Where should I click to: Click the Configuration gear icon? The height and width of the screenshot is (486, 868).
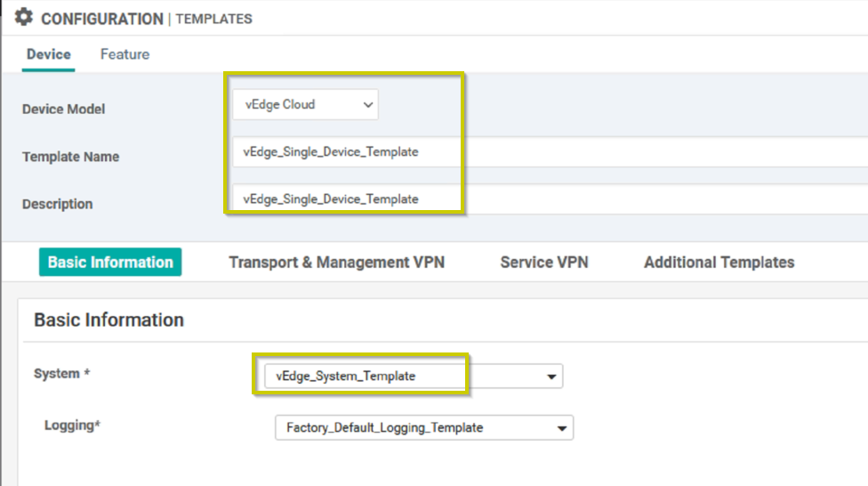[24, 17]
